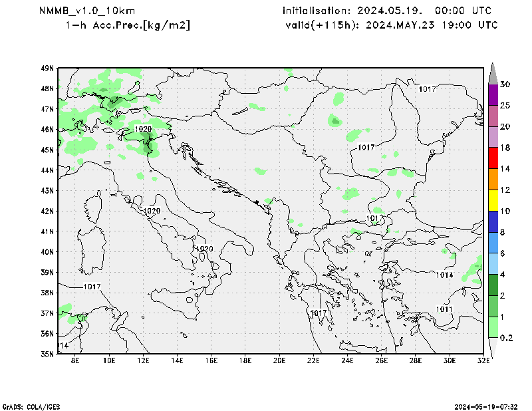This screenshot has width=532, height=411.
Task: Click the 32E longitude axis label
Action: pos(483,361)
